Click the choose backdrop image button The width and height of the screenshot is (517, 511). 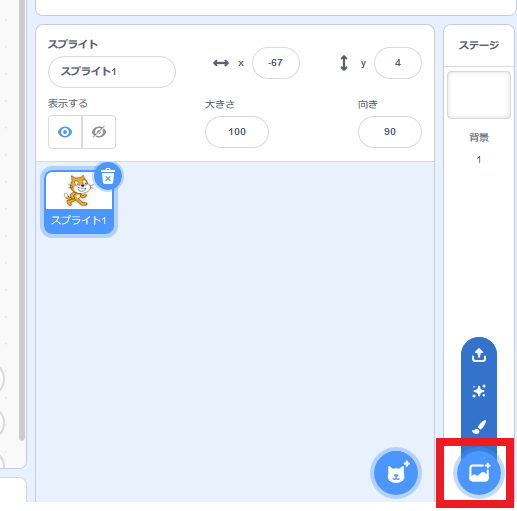(x=479, y=473)
